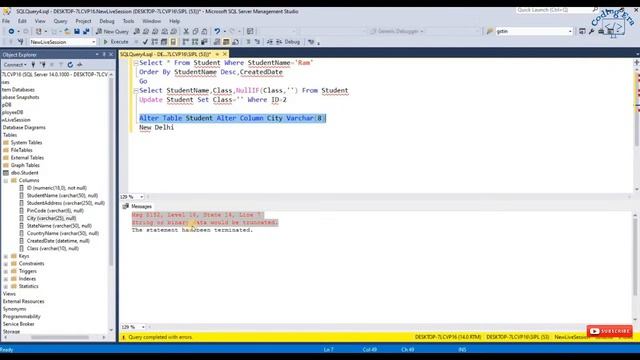Viewport: 640px width, 360px height.
Task: Switch to the Messages results tab
Action: coord(137,207)
